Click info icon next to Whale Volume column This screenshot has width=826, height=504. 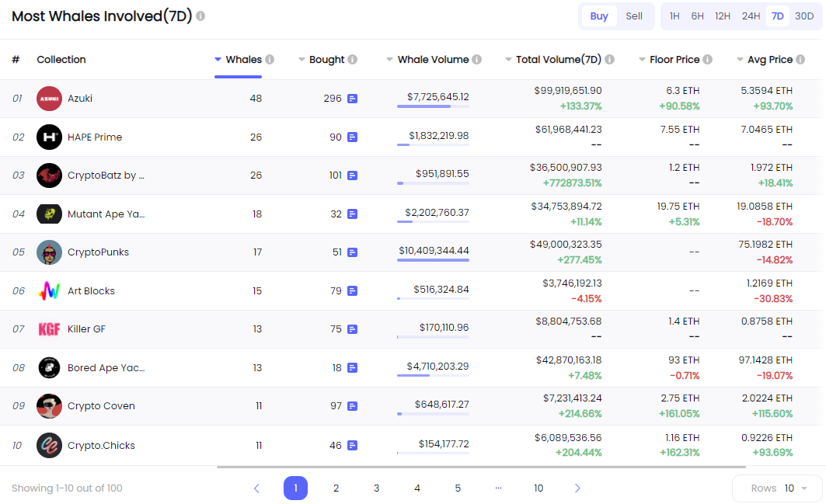coord(477,60)
